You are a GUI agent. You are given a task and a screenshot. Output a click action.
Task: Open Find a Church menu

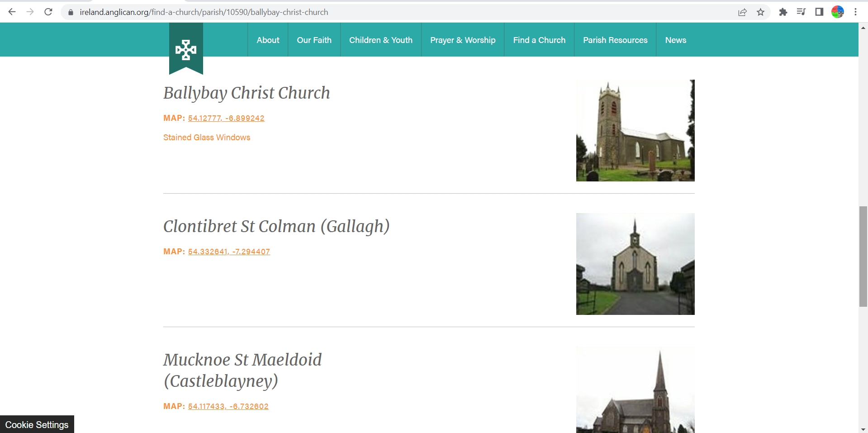point(539,40)
